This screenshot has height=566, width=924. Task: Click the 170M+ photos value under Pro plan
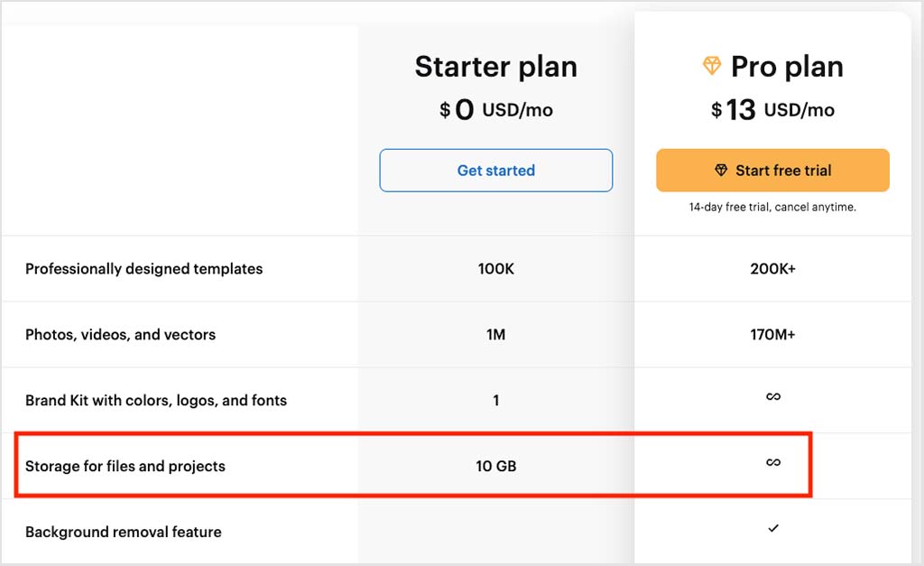click(772, 334)
